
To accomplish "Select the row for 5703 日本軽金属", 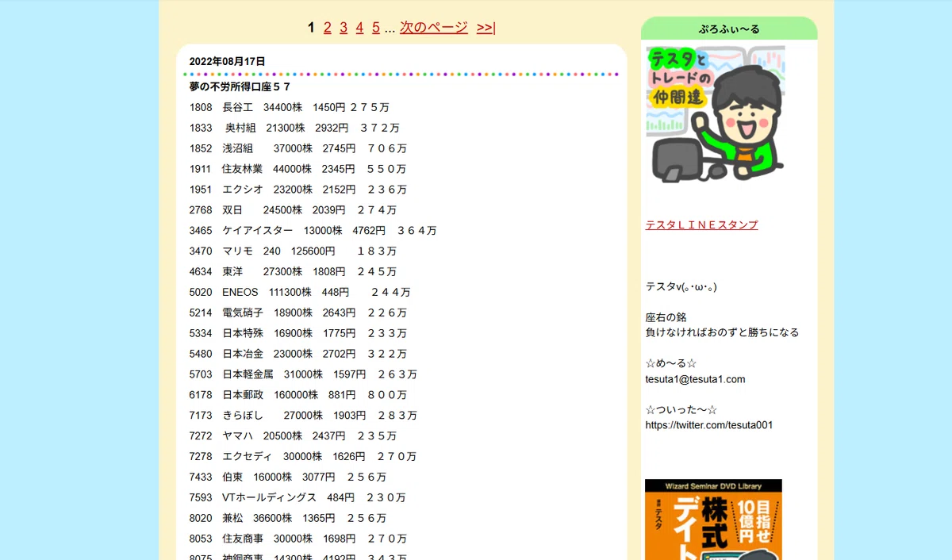I will (303, 375).
